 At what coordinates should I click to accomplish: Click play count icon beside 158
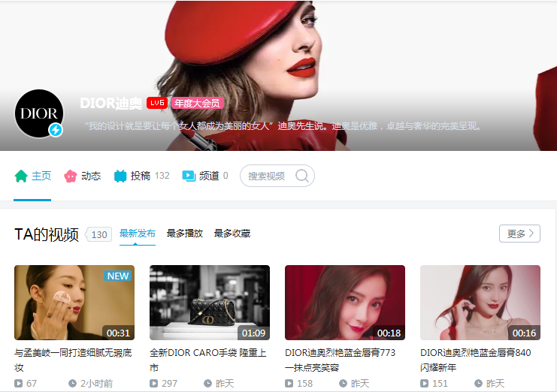tap(289, 384)
